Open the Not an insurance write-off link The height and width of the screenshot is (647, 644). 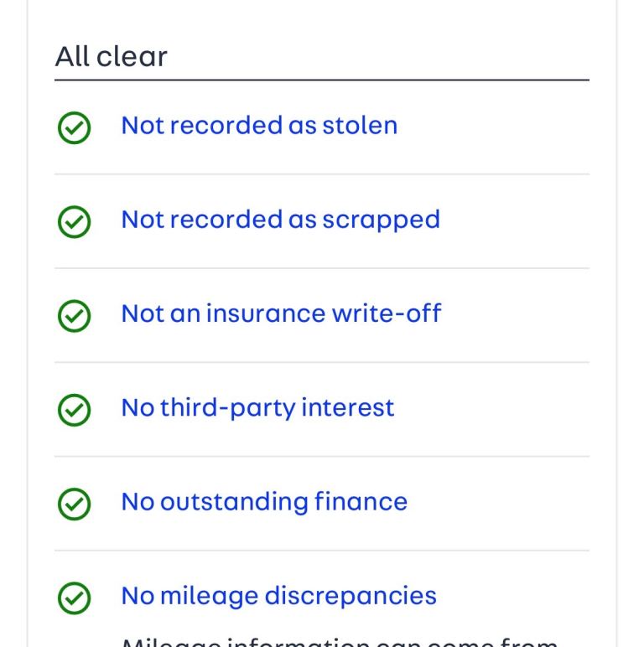(x=281, y=313)
